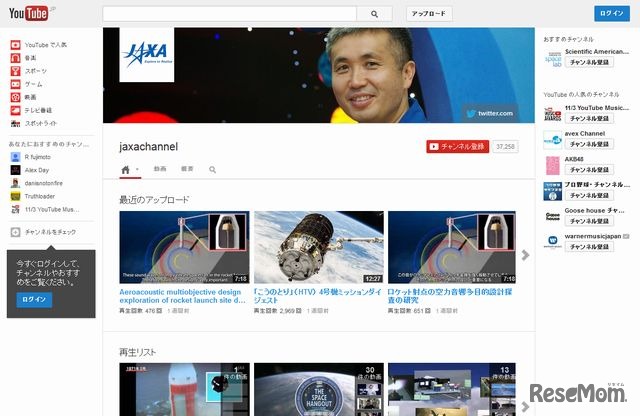
Task: Open the 'YouTube で人気' sidebar icon
Action: 16,45
